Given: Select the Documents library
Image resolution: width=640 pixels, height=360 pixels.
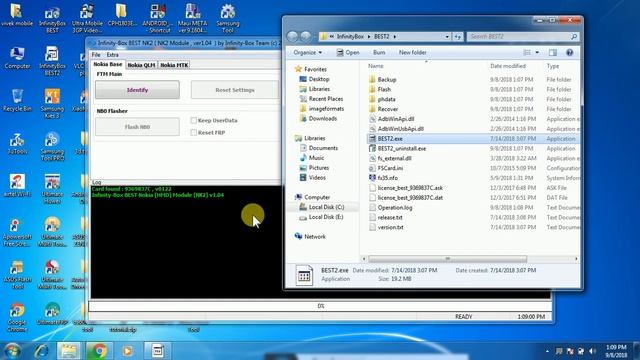Looking at the screenshot, I should pos(319,148).
